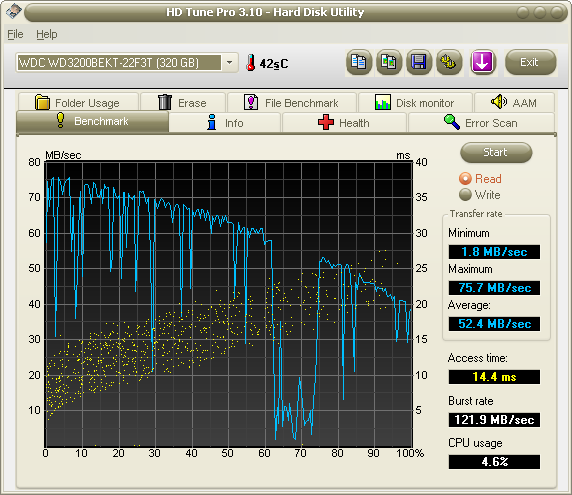Click the AAM tab speaker icon

[499, 102]
